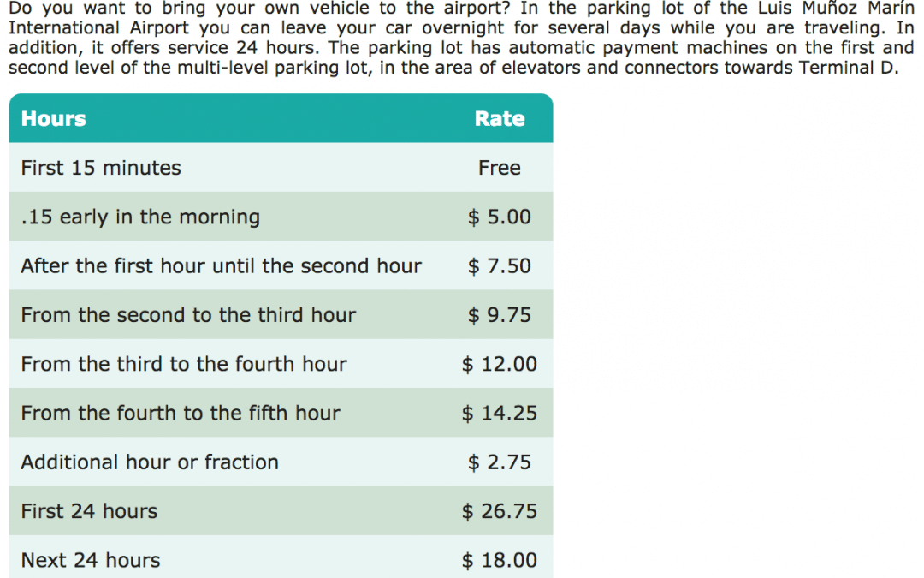Select the Next 24 hours row
The image size is (924, 578).
[281, 557]
